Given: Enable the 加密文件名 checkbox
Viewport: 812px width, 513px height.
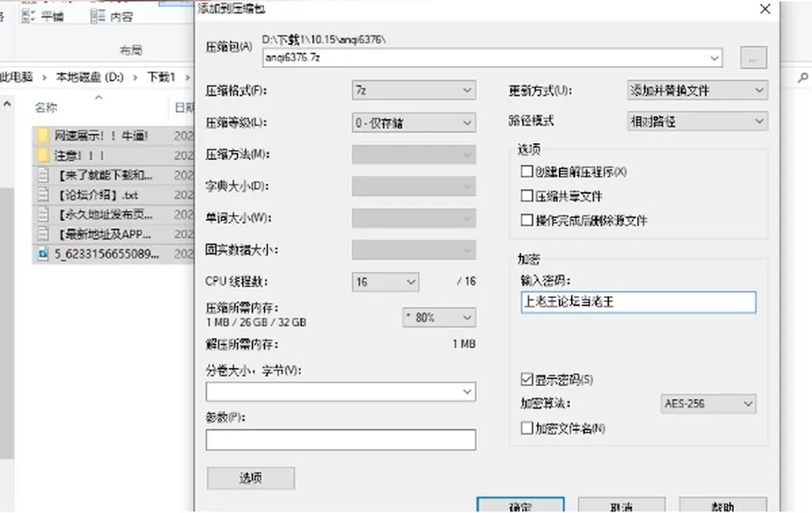Looking at the screenshot, I should point(527,428).
